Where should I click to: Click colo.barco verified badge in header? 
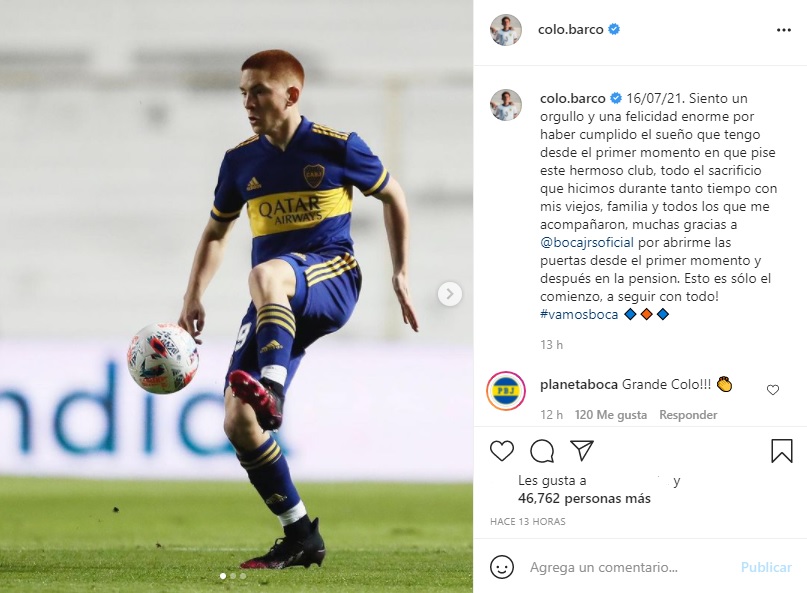click(x=614, y=29)
